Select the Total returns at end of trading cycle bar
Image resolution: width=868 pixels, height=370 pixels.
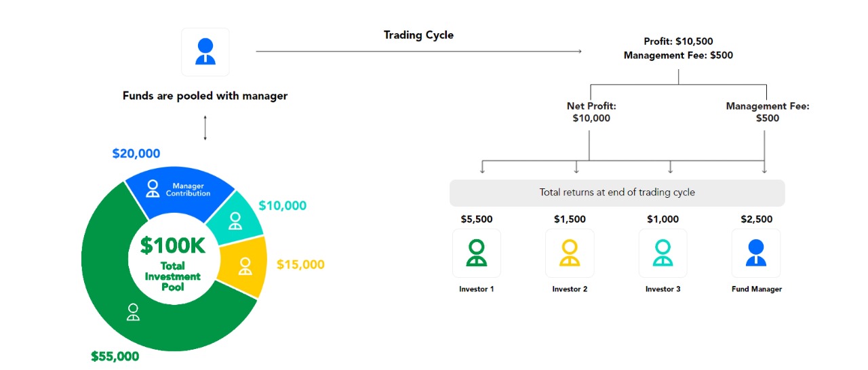point(617,192)
